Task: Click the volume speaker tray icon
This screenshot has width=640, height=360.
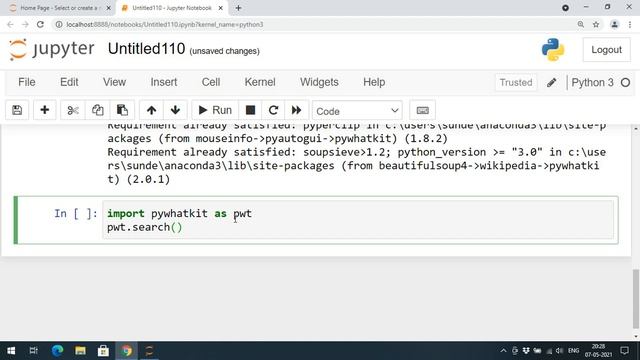Action: (x=559, y=351)
